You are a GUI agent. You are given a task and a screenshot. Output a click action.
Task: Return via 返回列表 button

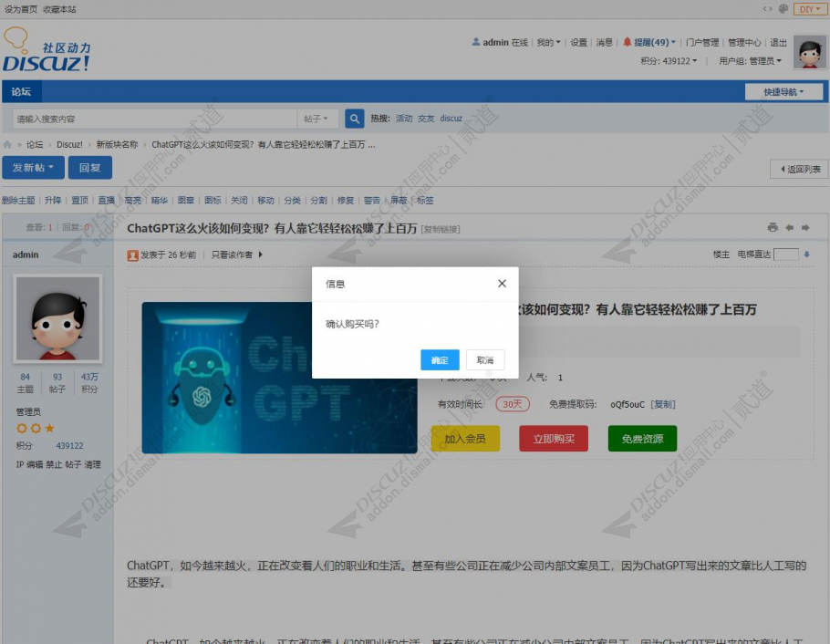coord(799,169)
